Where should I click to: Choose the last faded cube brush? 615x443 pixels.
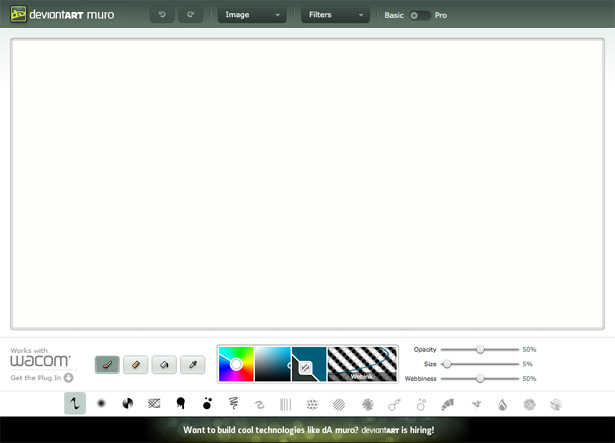point(556,405)
